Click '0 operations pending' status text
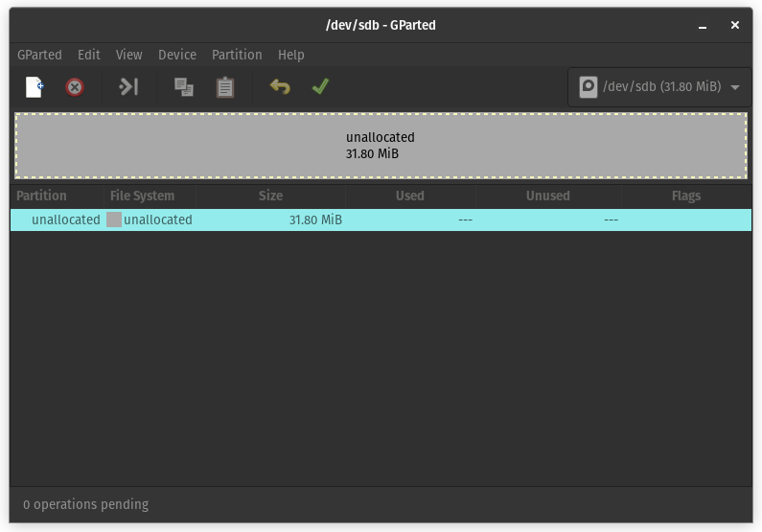Screen dimensions: 762x532 pyautogui.click(x=86, y=504)
